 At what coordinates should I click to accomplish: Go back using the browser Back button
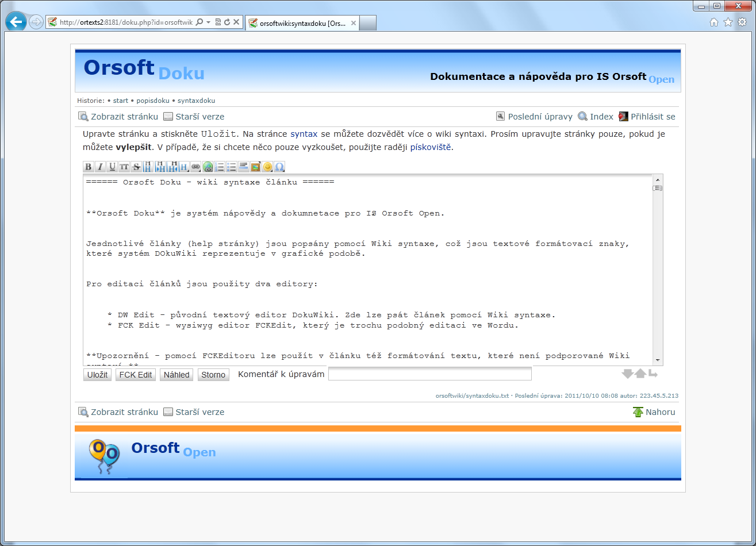(x=16, y=22)
